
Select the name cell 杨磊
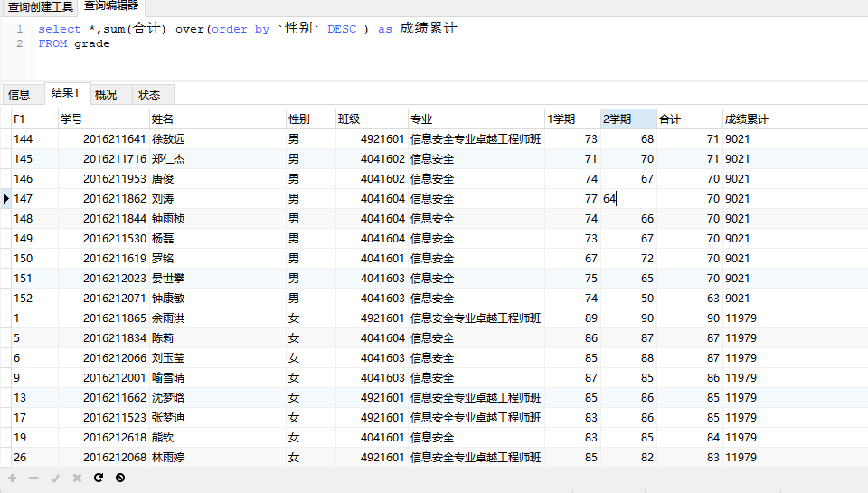[218, 238]
